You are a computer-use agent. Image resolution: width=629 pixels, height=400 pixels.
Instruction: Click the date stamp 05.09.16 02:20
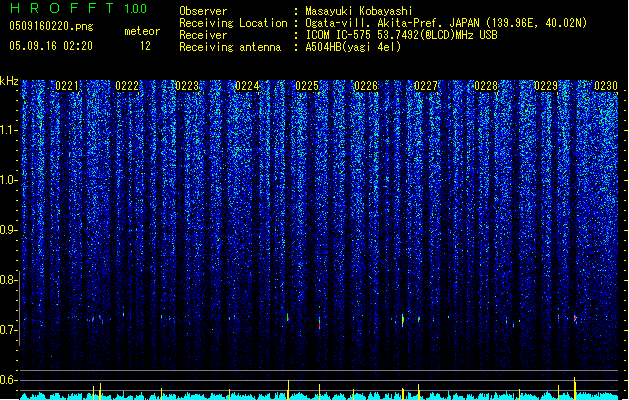point(51,46)
